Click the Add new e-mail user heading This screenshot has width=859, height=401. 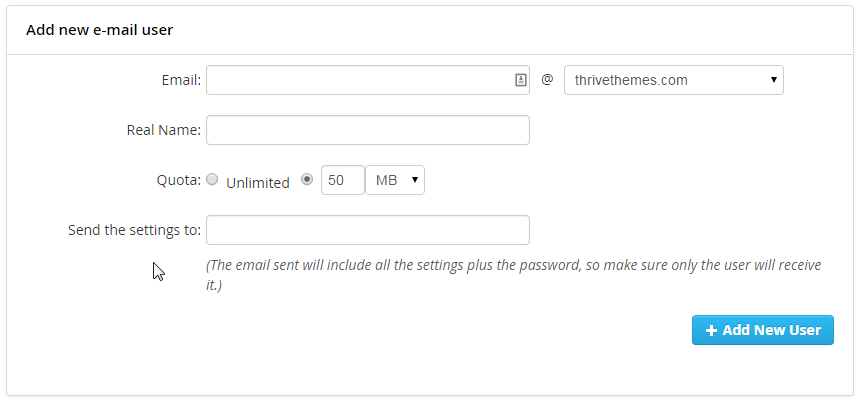(x=100, y=30)
